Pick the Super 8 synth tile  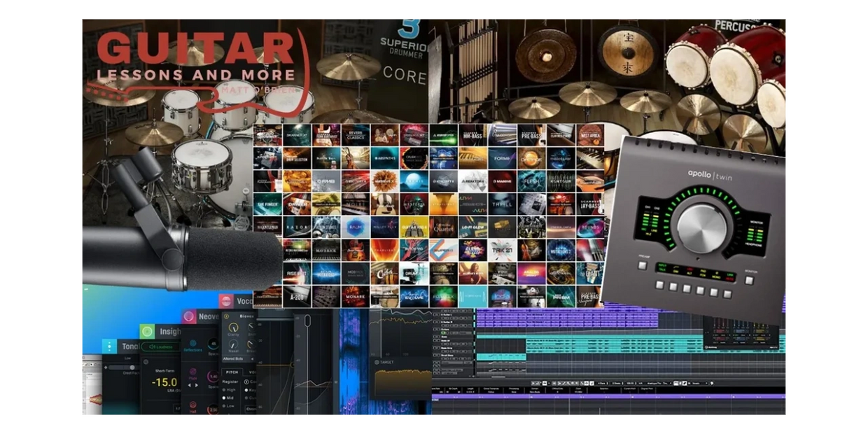[445, 250]
